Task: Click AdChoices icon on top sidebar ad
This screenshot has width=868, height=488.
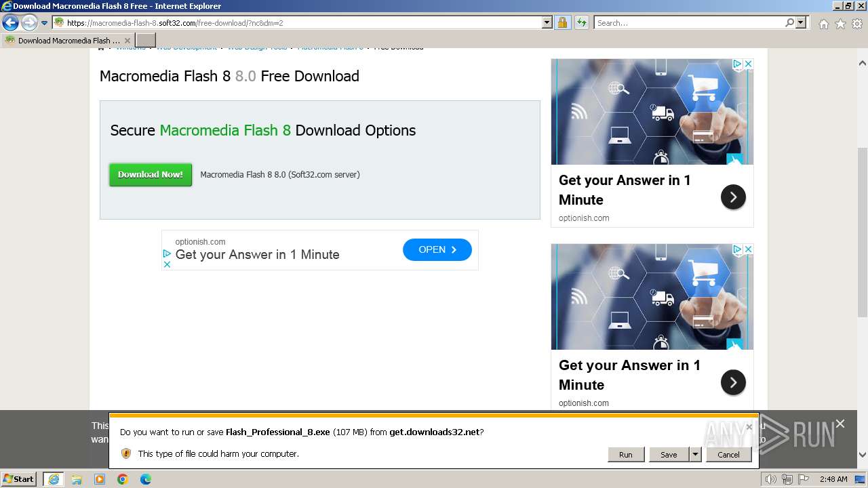Action: (x=737, y=64)
